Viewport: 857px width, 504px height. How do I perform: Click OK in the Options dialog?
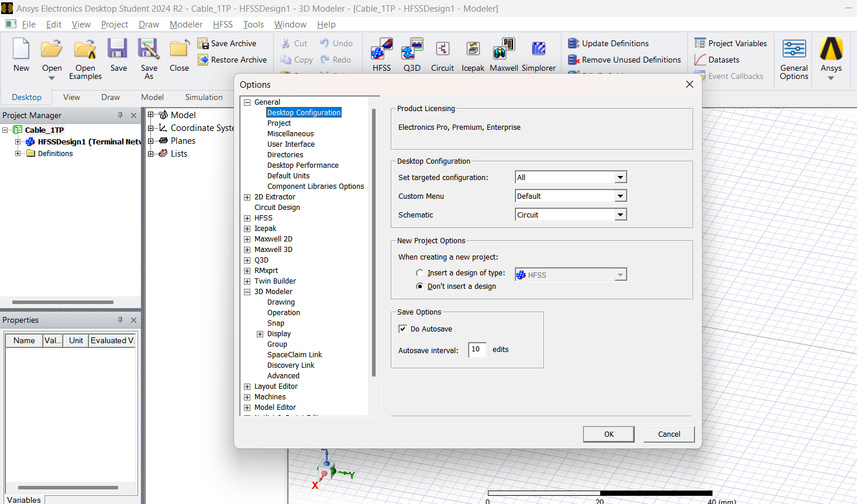[x=608, y=434]
